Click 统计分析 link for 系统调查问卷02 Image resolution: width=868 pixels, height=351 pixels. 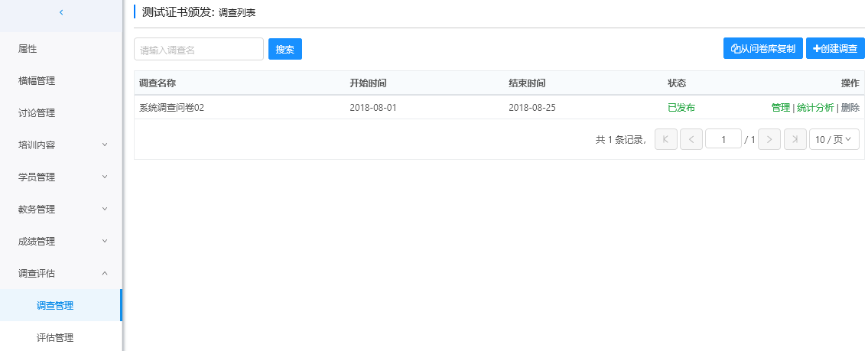tap(814, 108)
